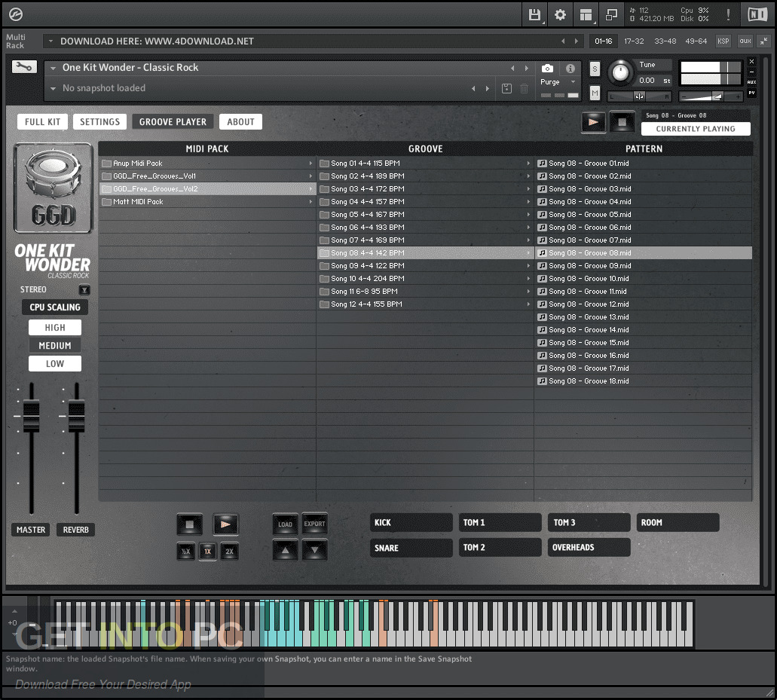Go to next instrument arrow

pos(526,68)
